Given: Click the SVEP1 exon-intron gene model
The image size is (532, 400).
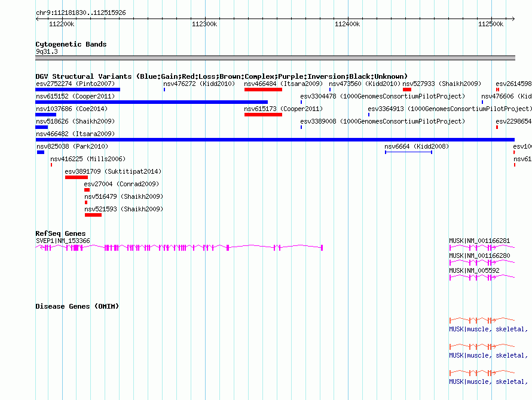Looking at the screenshot, I should pos(179,248).
